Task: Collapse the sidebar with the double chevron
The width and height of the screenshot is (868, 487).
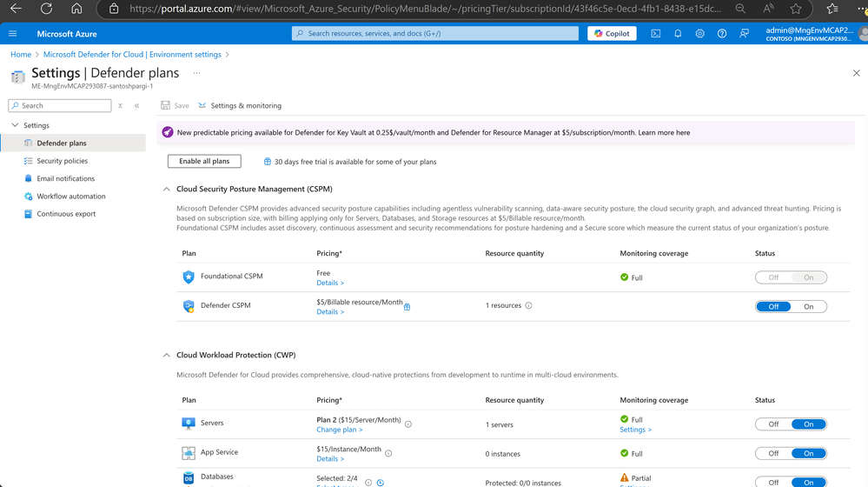Action: coord(136,106)
